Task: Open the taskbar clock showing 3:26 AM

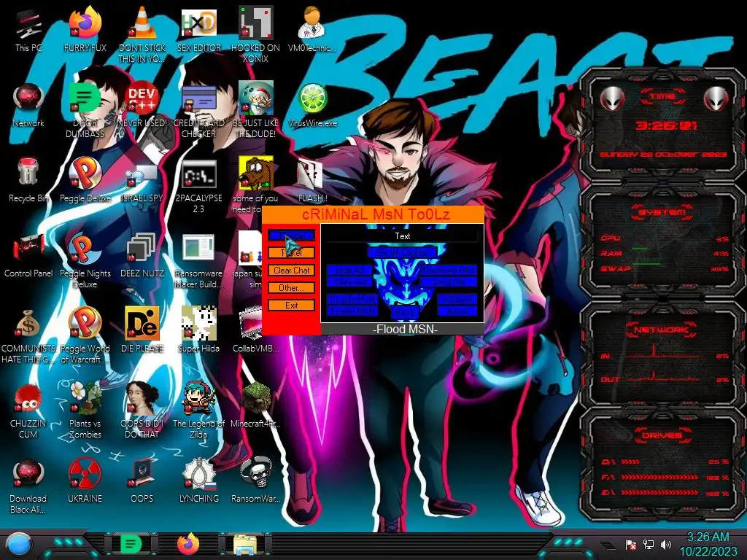Action: pyautogui.click(x=708, y=544)
